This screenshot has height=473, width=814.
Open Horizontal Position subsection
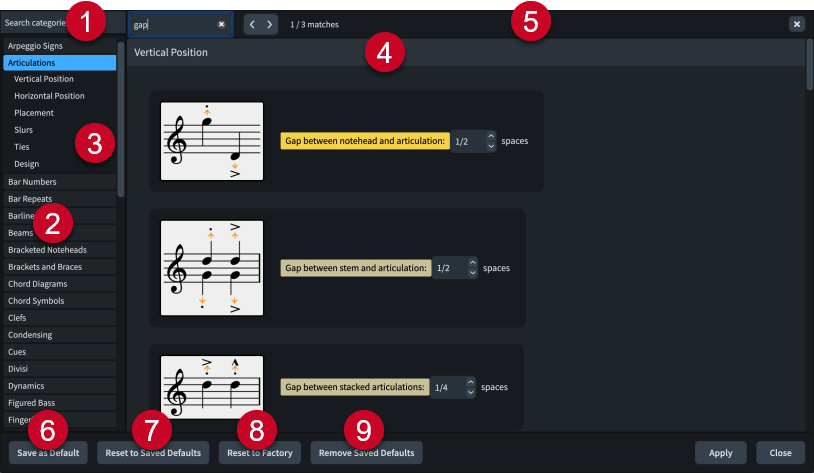coord(49,95)
